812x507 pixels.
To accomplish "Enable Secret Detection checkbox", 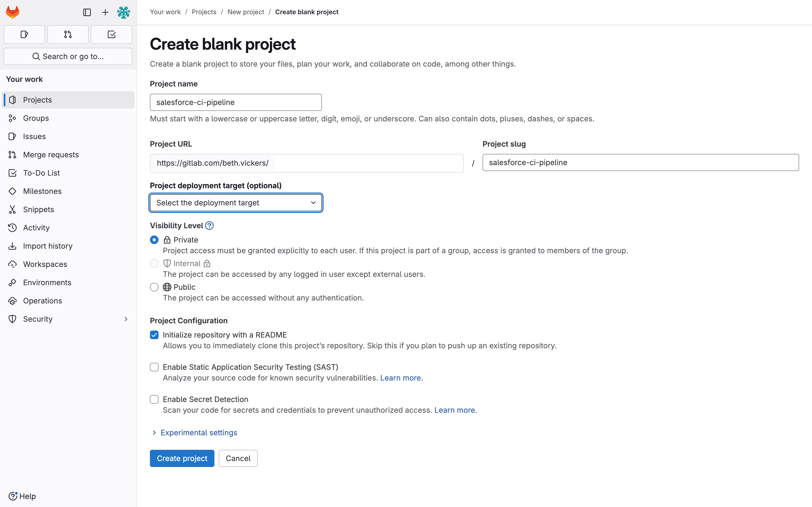I will coord(154,399).
